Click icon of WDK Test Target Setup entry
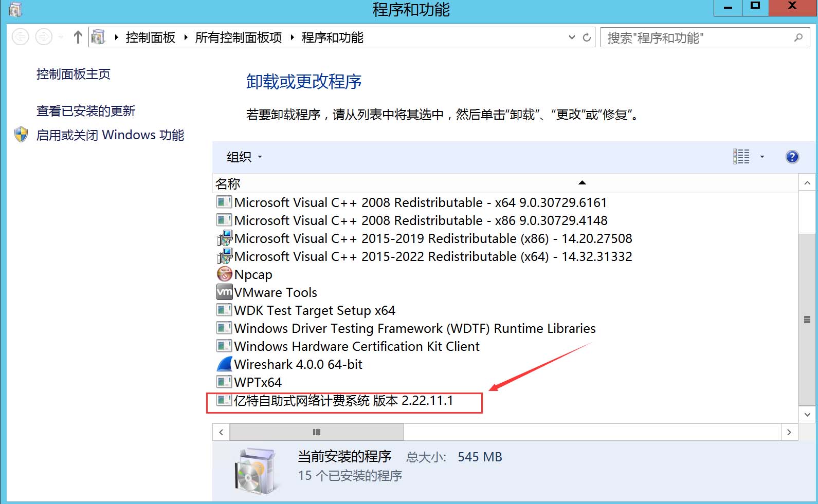The image size is (818, 504). click(x=224, y=310)
